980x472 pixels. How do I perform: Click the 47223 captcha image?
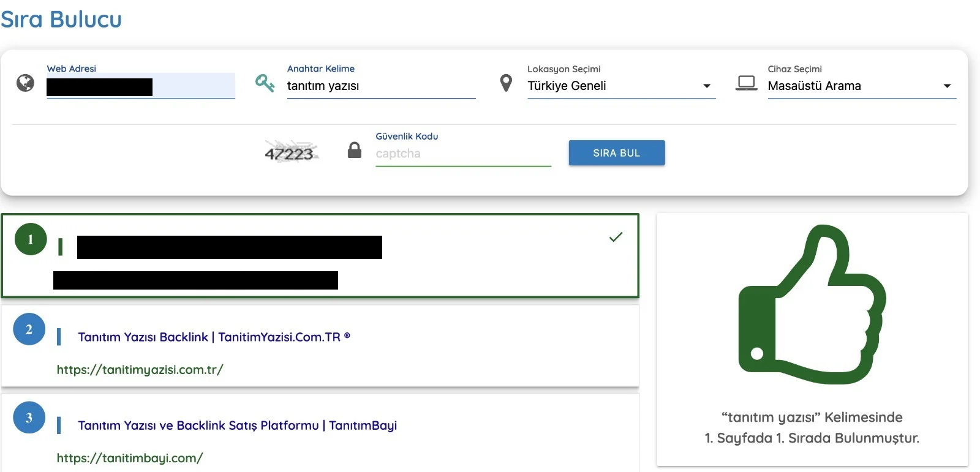click(x=290, y=152)
